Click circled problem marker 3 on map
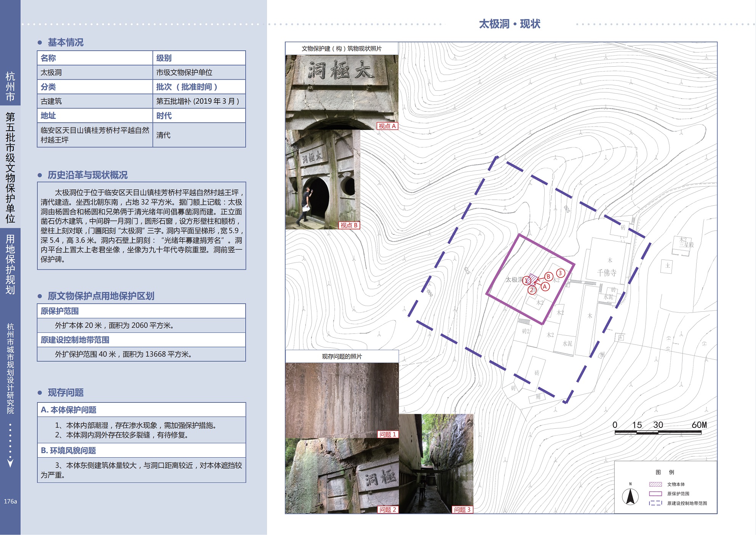This screenshot has height=535, width=756. [560, 273]
